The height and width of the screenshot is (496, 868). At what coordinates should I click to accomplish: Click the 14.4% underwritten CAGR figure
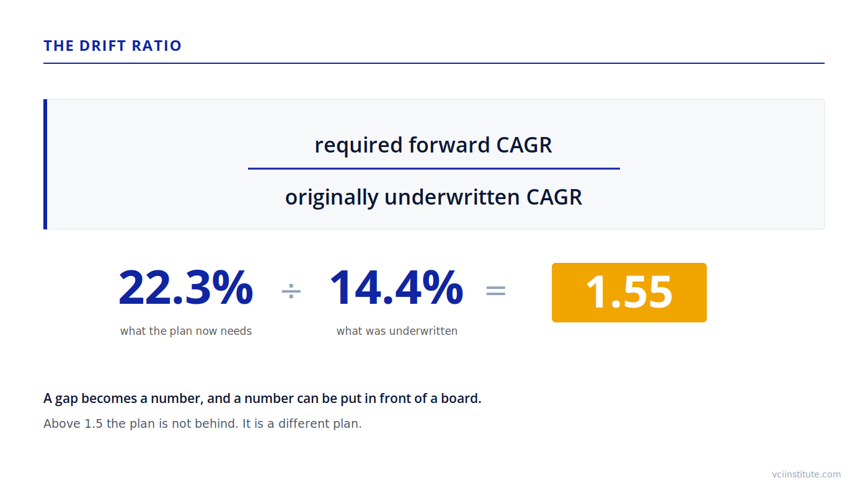point(397,288)
